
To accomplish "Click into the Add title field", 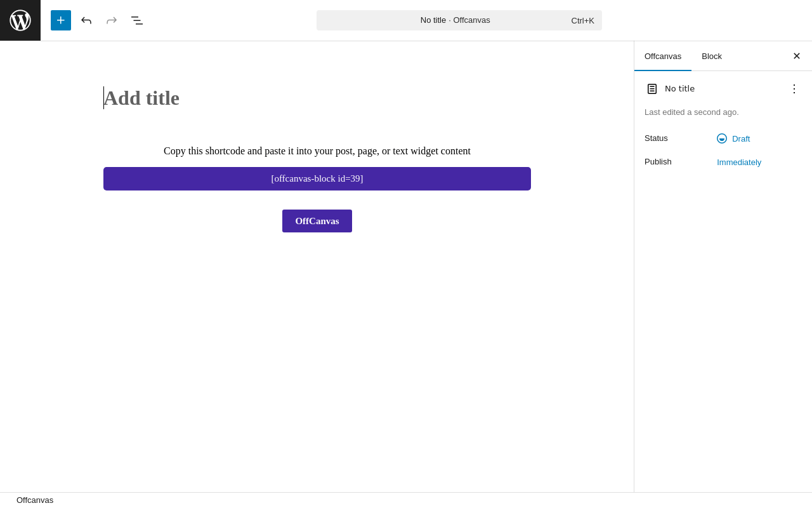I will (317, 98).
